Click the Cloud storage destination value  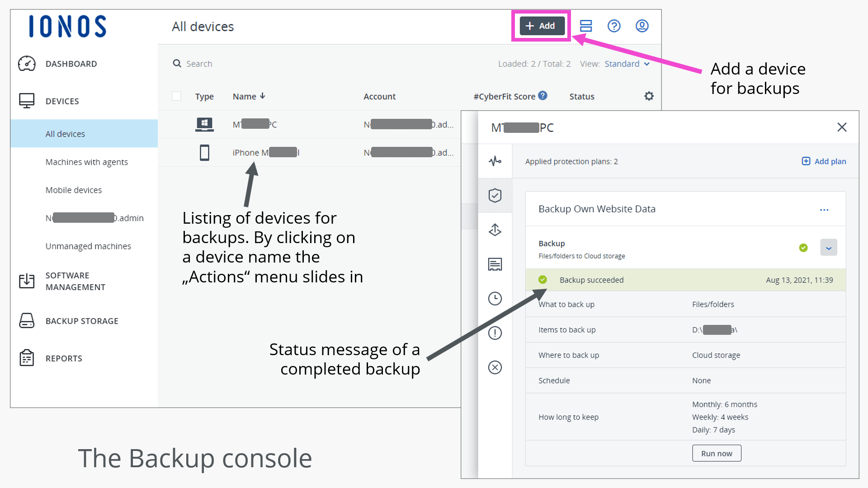[716, 355]
